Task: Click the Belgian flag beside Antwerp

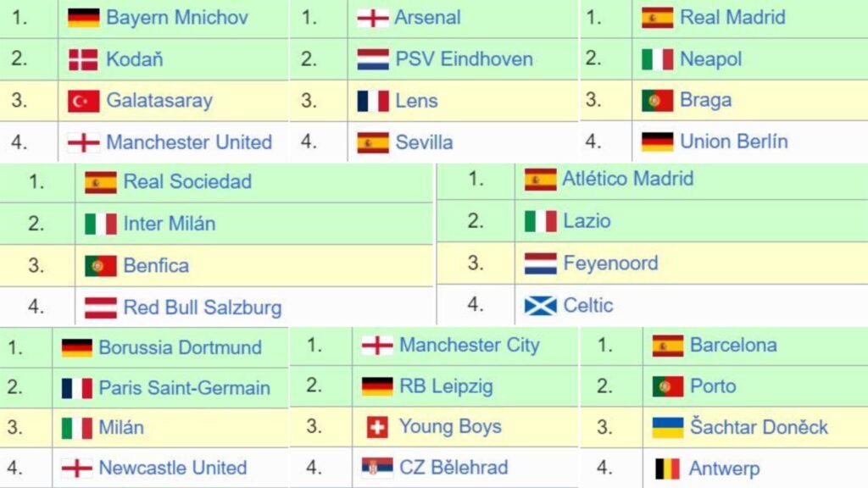Action: point(668,469)
